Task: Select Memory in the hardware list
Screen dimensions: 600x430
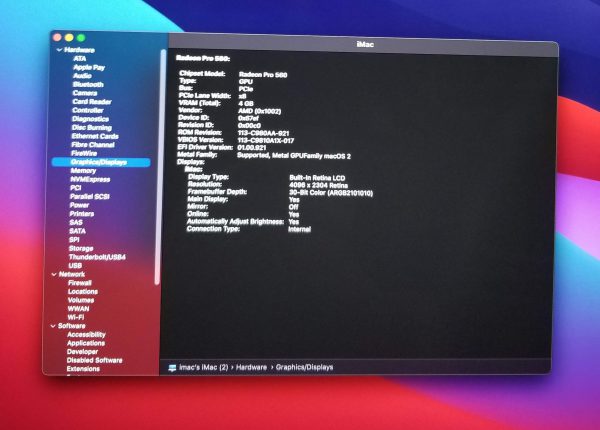Action: pos(83,170)
